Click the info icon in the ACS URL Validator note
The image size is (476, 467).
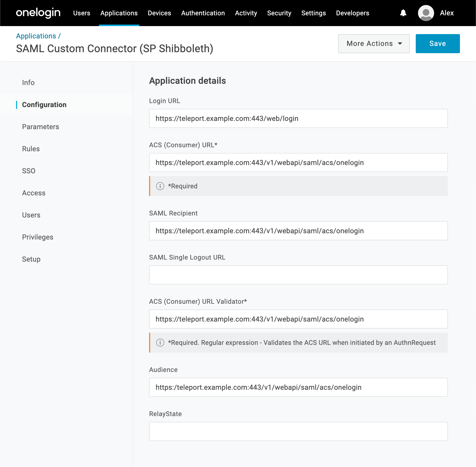tap(160, 343)
